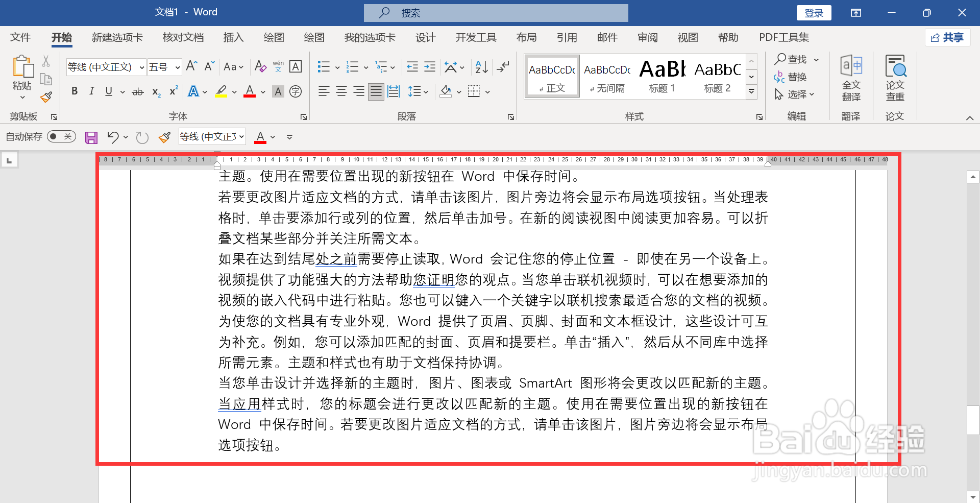Apply red font color in ribbon
Screen dimensions: 980x503
(250, 92)
